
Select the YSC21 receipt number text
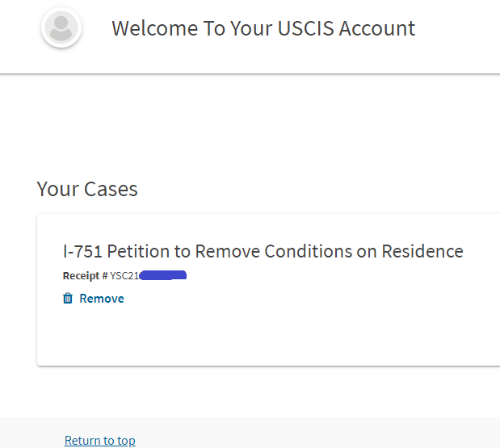click(x=124, y=275)
